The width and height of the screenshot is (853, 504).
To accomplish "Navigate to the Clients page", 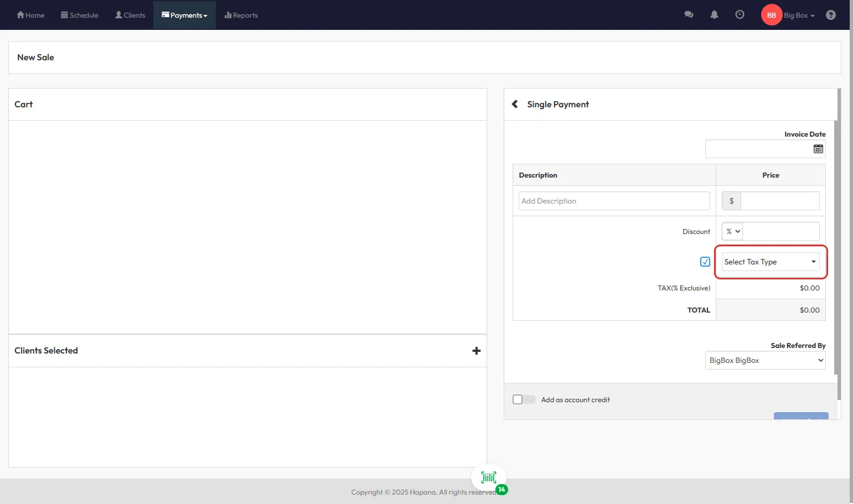I will pyautogui.click(x=130, y=15).
